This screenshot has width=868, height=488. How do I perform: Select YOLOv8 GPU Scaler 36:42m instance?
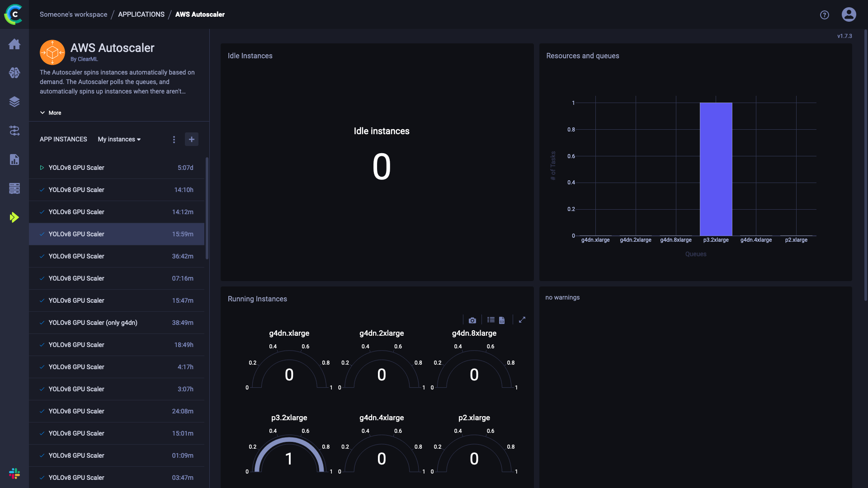[x=117, y=256]
